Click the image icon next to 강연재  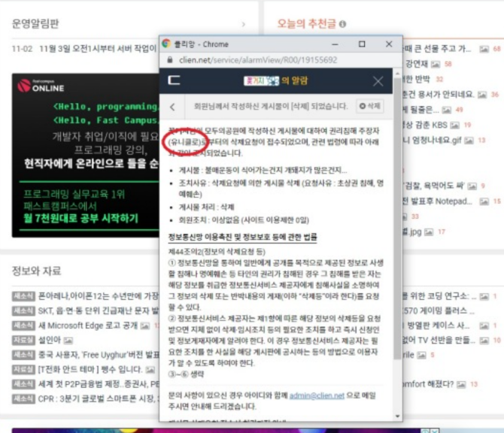tap(436, 64)
